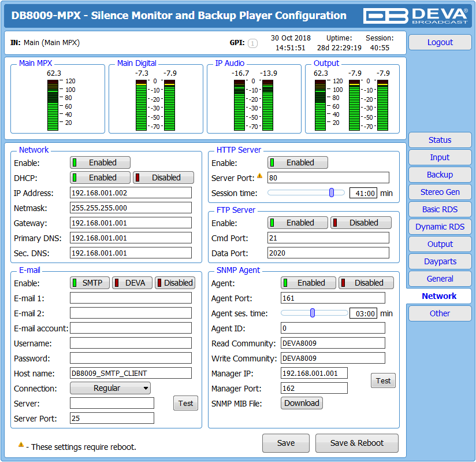Click the HTTP Server Port field
The image size is (476, 462).
pyautogui.click(x=328, y=178)
